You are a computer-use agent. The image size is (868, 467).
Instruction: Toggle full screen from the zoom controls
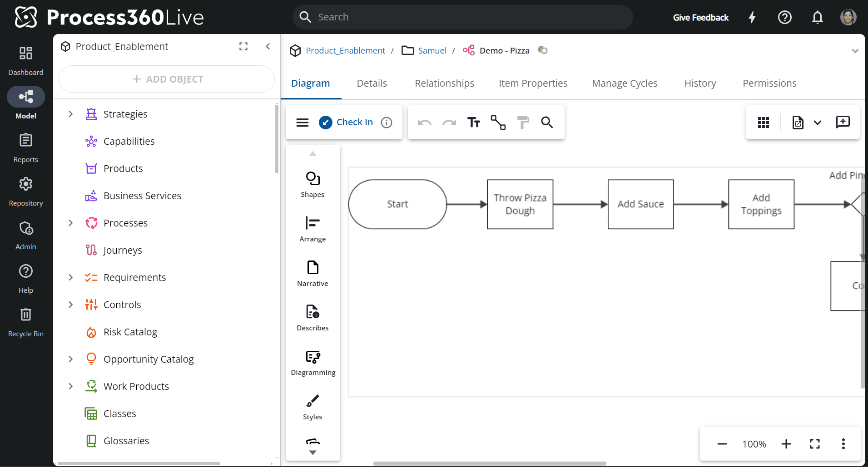tap(815, 444)
